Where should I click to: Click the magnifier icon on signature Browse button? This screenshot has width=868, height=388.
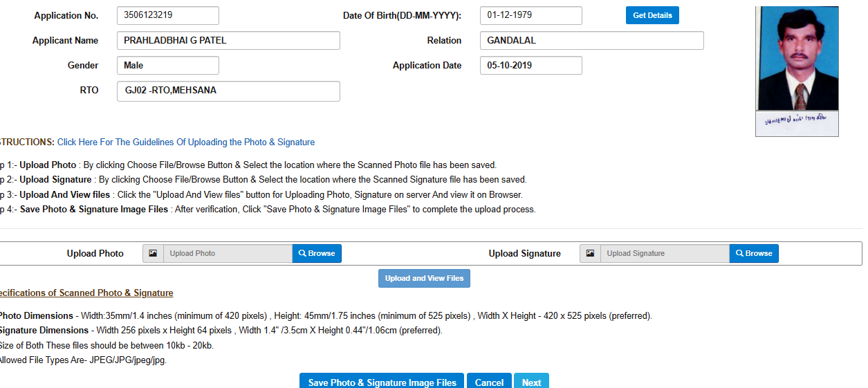739,253
